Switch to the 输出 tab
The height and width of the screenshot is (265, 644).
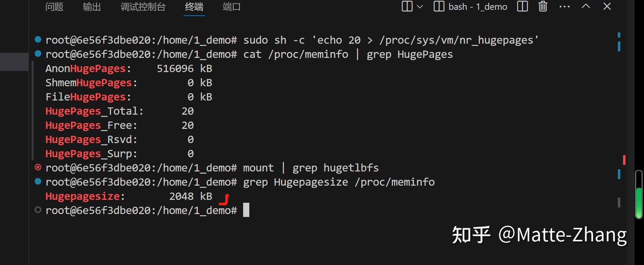(92, 7)
